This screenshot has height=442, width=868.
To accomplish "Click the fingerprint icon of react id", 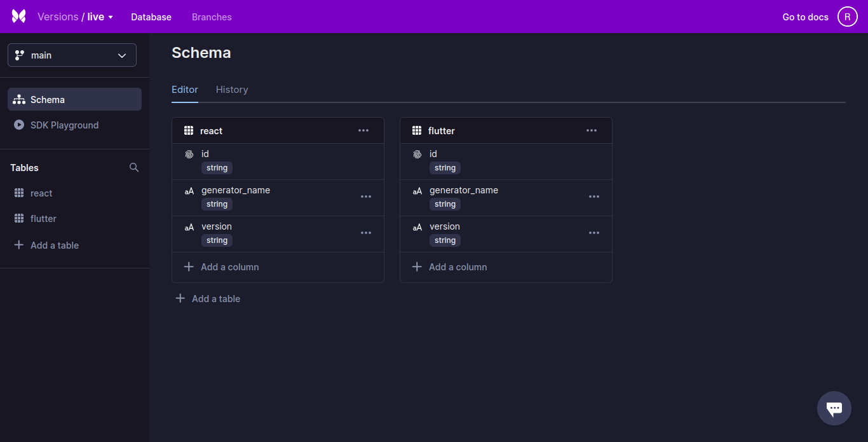I will (x=189, y=155).
